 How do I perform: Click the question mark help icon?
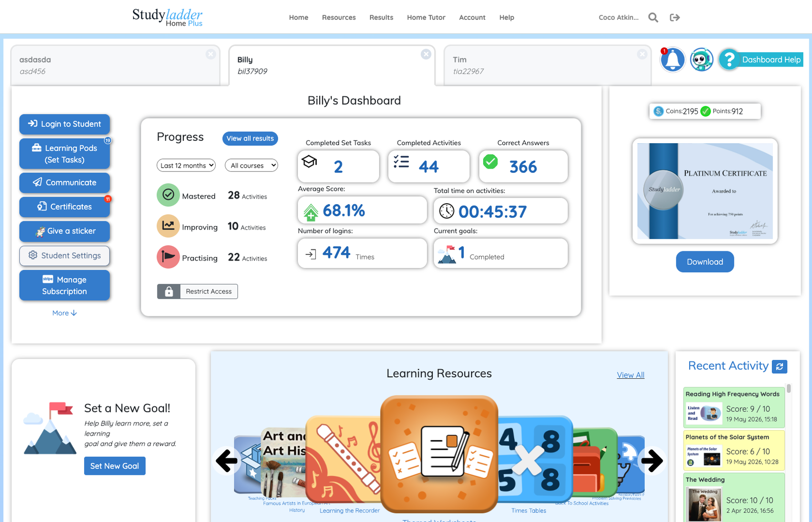[x=729, y=60]
